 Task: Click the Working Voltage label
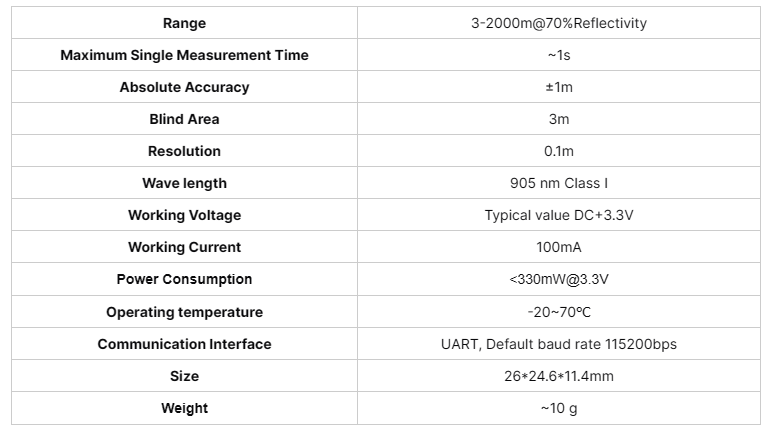[x=184, y=215]
